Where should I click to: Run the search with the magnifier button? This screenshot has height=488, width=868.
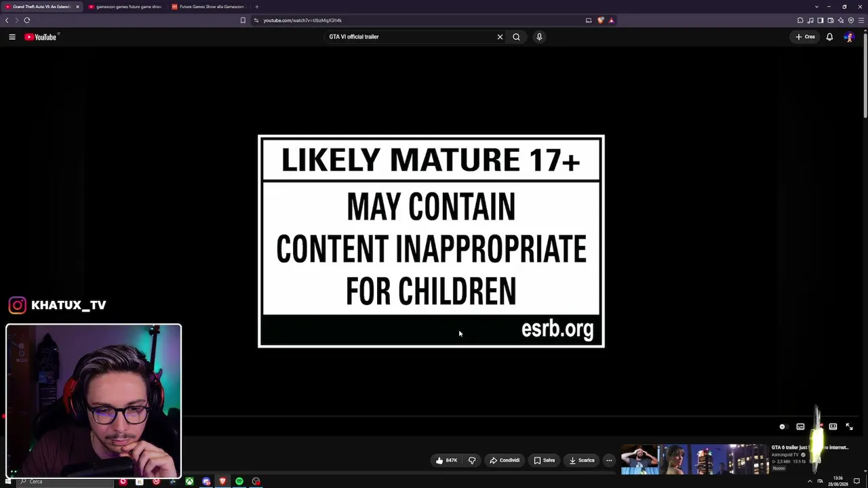(x=516, y=37)
